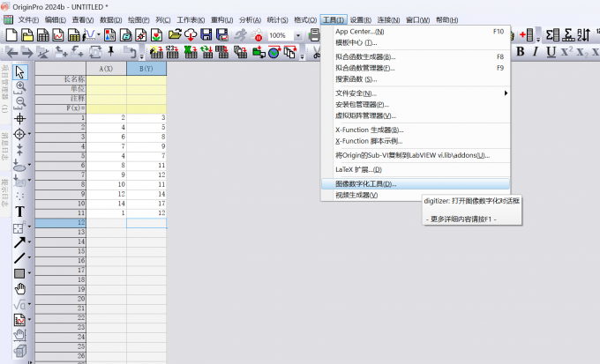600x364 pixels.
Task: Expand the Rectangle tool options arrow
Action: pos(29,273)
